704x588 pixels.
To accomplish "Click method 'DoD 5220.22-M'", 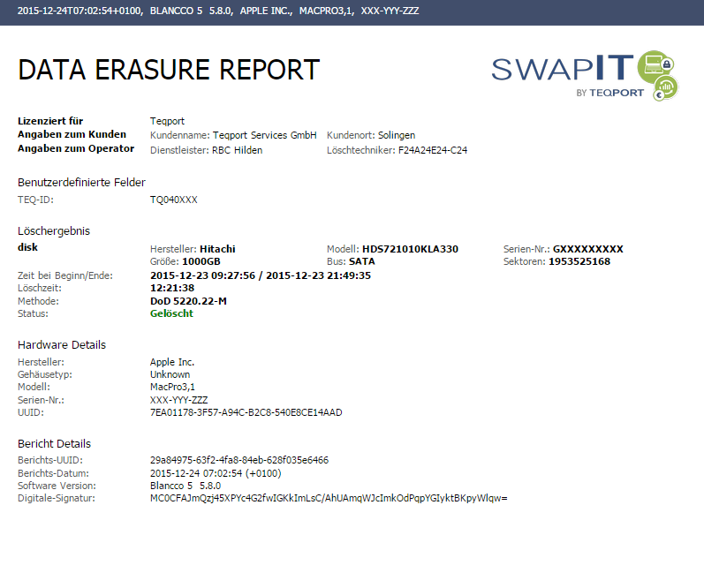I will [x=188, y=301].
